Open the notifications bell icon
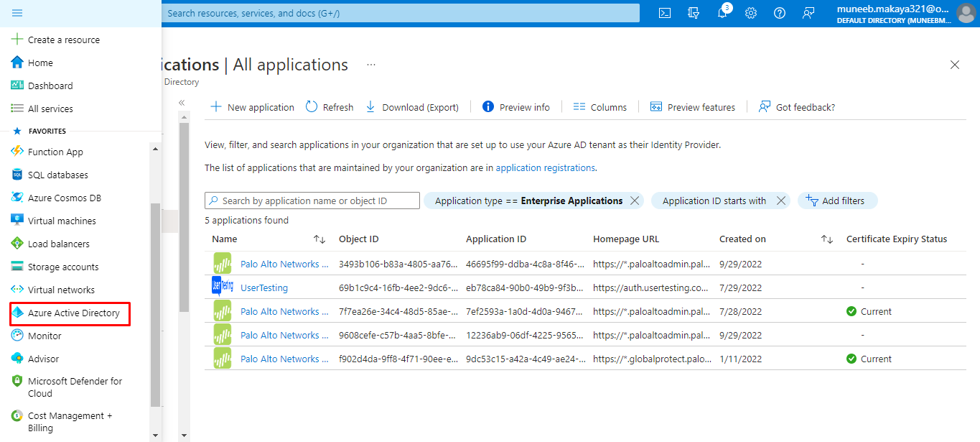 (722, 13)
